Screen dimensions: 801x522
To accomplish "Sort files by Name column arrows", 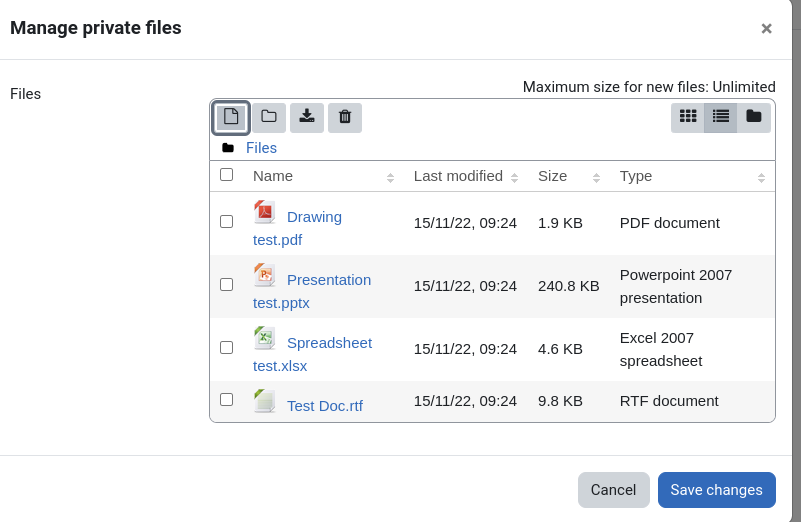I will point(390,178).
